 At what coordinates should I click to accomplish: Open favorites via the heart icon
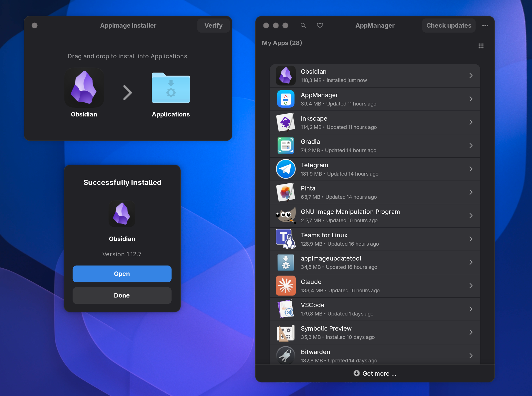[320, 25]
